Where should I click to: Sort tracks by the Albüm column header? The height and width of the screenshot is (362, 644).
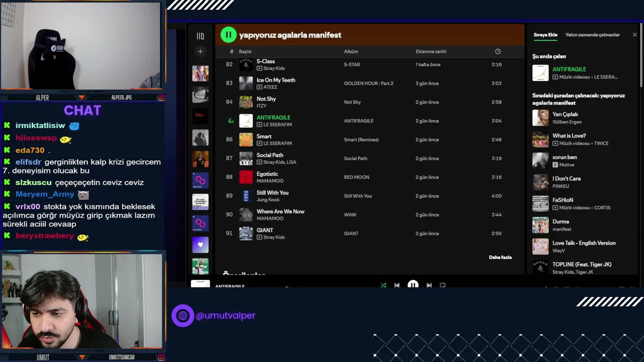click(x=351, y=51)
